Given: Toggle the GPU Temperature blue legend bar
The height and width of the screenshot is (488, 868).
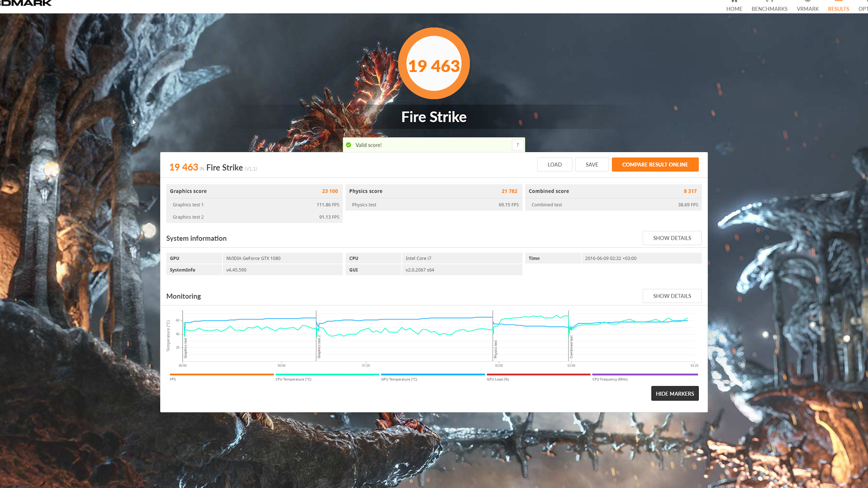Looking at the screenshot, I should (x=433, y=375).
